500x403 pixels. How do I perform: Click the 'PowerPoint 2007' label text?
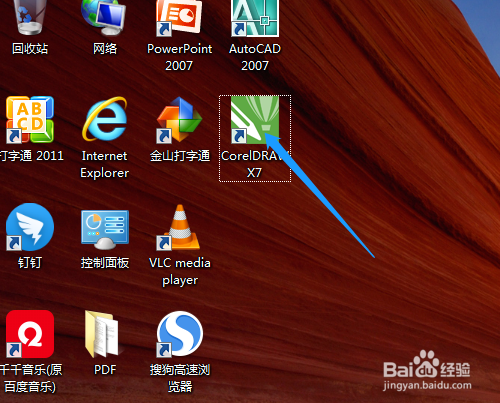tap(179, 57)
